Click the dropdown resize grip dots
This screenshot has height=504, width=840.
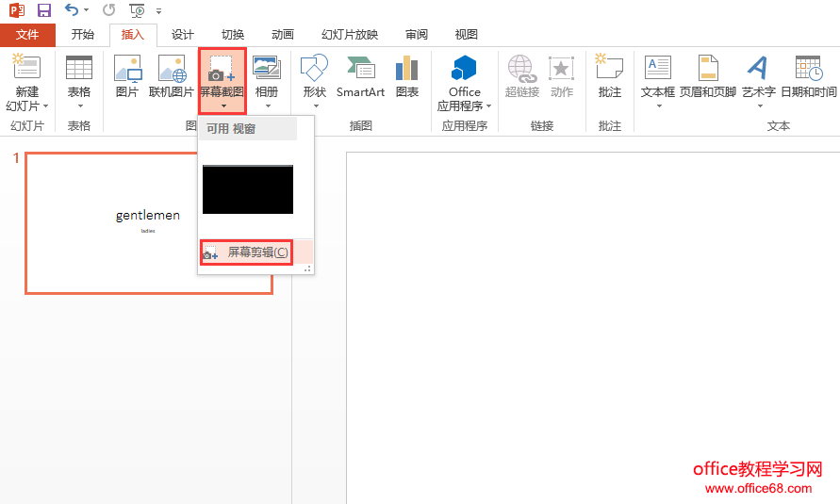(x=307, y=269)
